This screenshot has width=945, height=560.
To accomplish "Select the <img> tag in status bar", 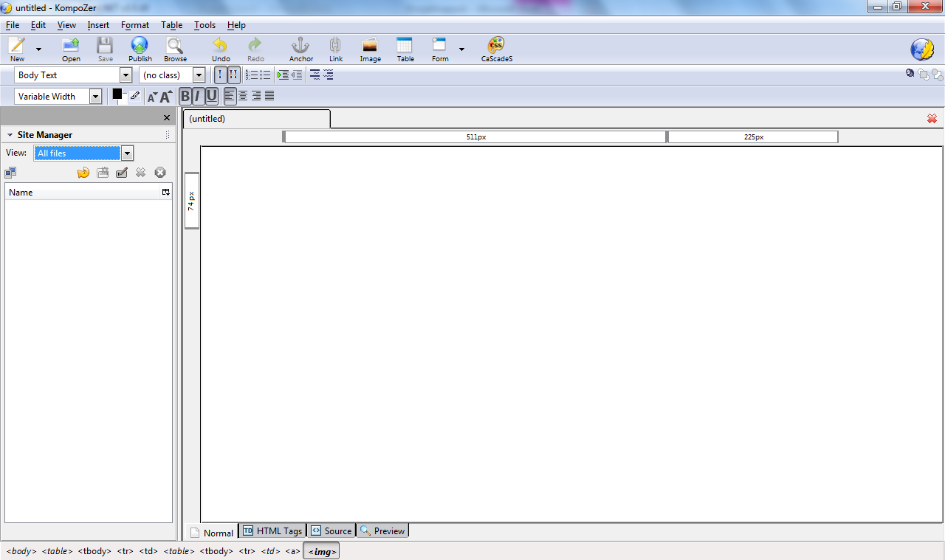I will [x=321, y=551].
